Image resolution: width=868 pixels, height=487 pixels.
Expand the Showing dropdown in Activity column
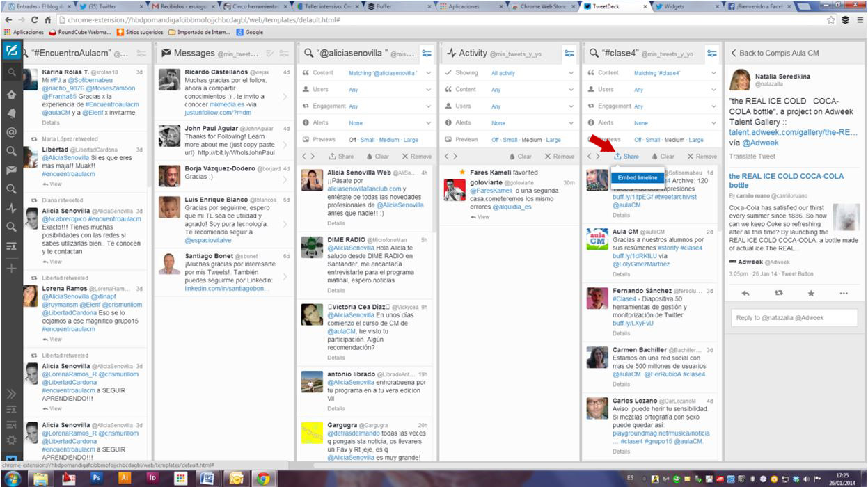[x=571, y=73]
